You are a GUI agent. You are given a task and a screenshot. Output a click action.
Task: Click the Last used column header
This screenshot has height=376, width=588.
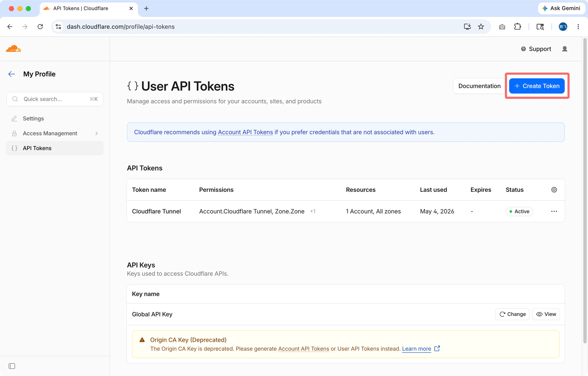(433, 190)
